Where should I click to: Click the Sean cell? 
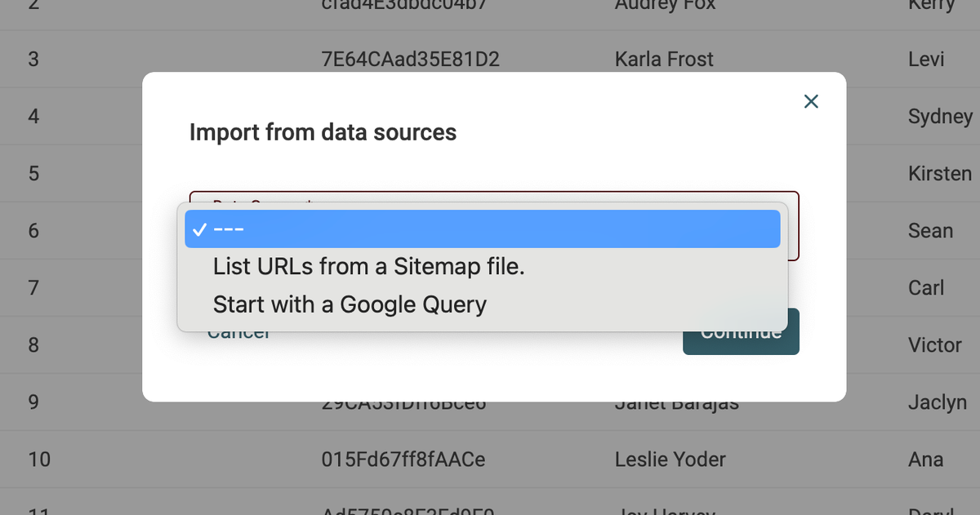[930, 231]
